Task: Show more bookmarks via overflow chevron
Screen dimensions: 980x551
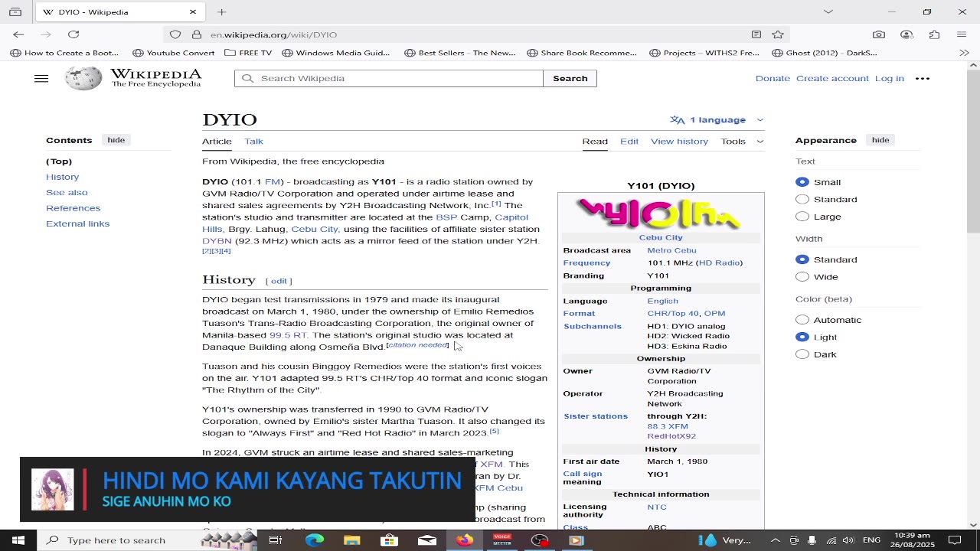Action: [964, 53]
